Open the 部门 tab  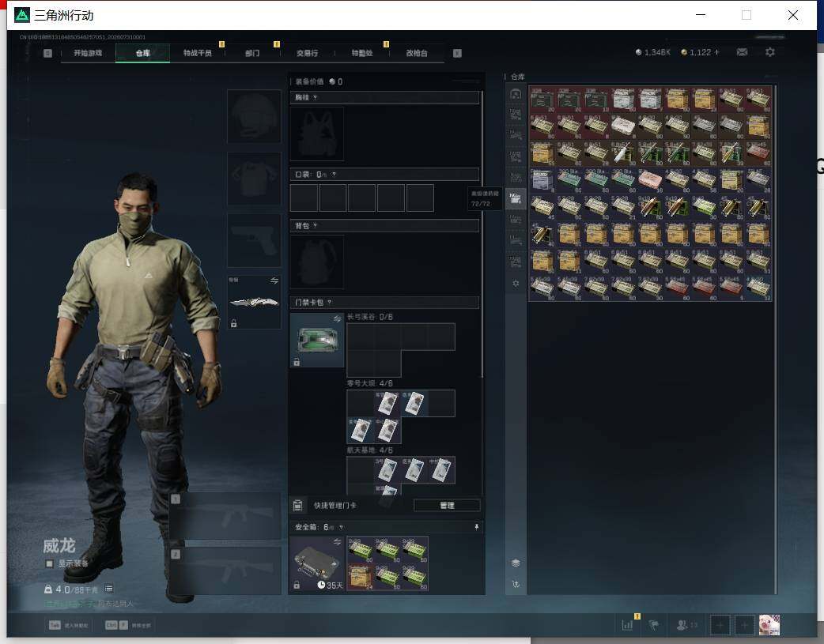[252, 53]
